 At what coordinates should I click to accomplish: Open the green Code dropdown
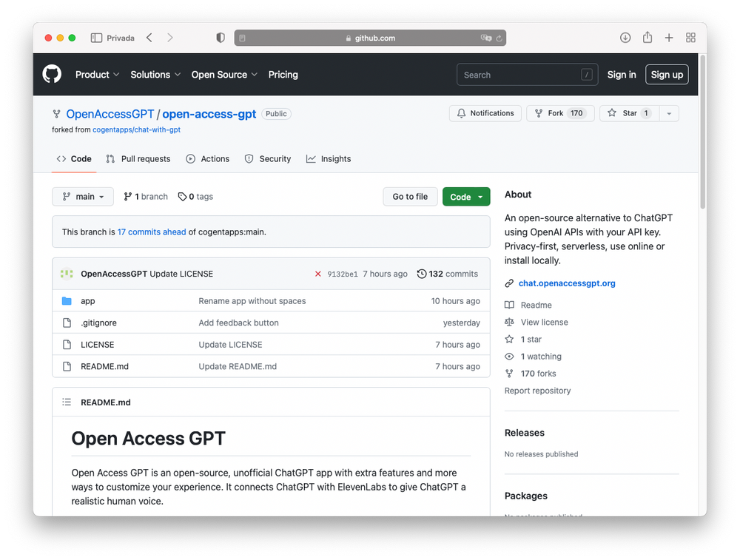click(x=466, y=197)
